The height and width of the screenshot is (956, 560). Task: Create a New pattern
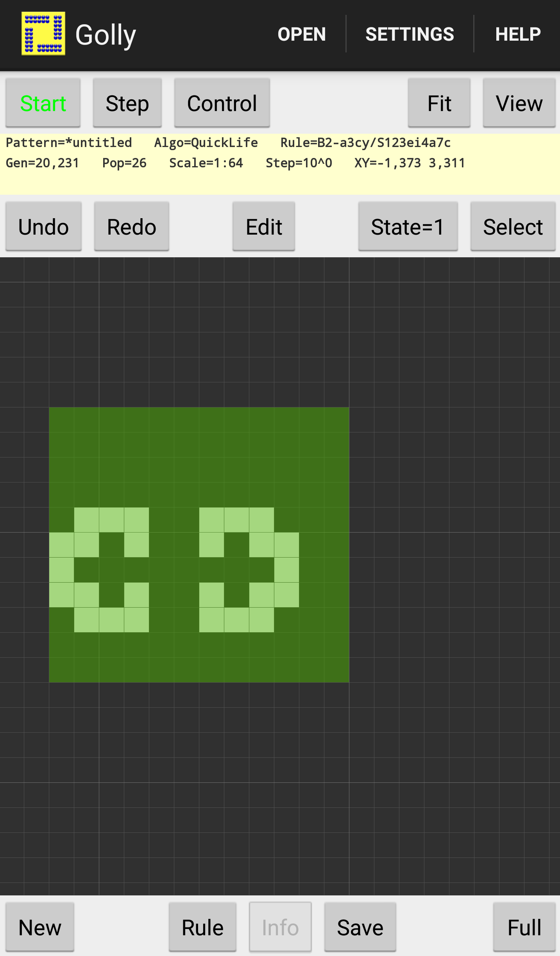pyautogui.click(x=40, y=927)
